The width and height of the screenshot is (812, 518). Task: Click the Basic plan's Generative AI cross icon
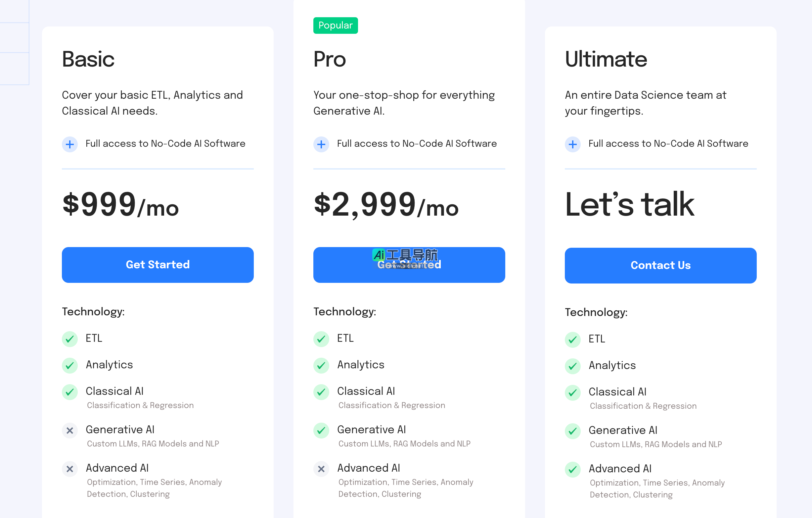70,430
